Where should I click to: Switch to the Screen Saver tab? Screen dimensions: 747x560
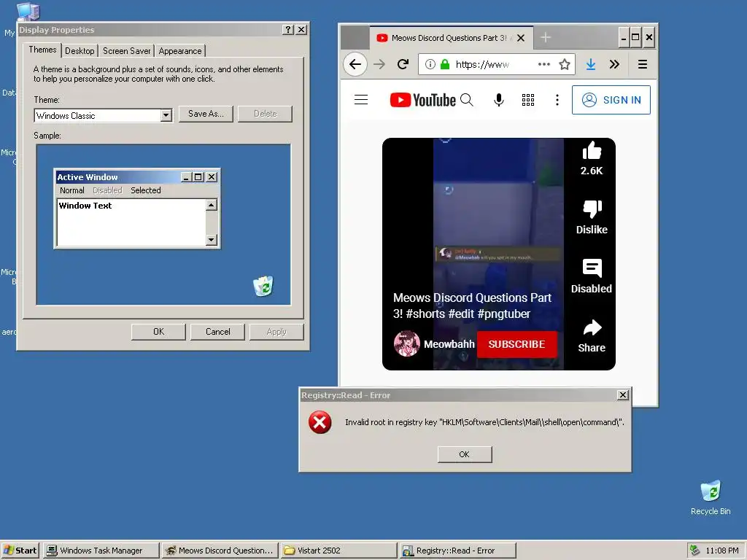tap(126, 51)
